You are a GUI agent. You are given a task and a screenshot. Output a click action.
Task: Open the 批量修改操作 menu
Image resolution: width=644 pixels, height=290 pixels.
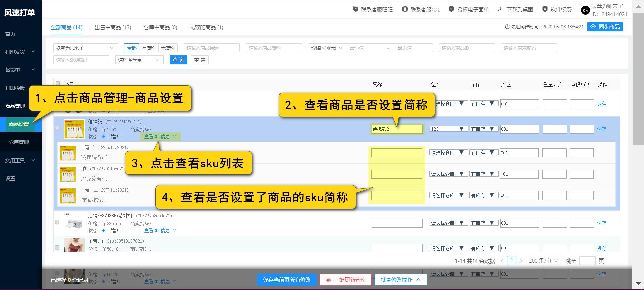400,280
